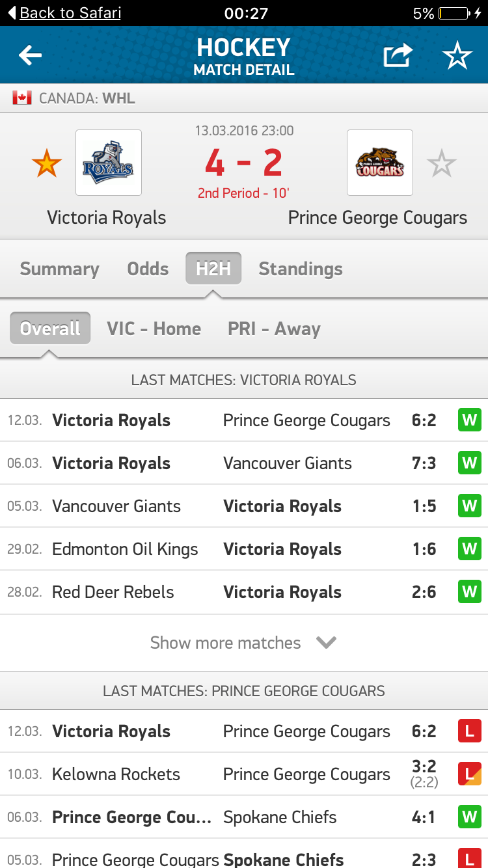Tap the red L badge on Kelowna Rockets match
Screen dimensions: 488x868
[469, 774]
